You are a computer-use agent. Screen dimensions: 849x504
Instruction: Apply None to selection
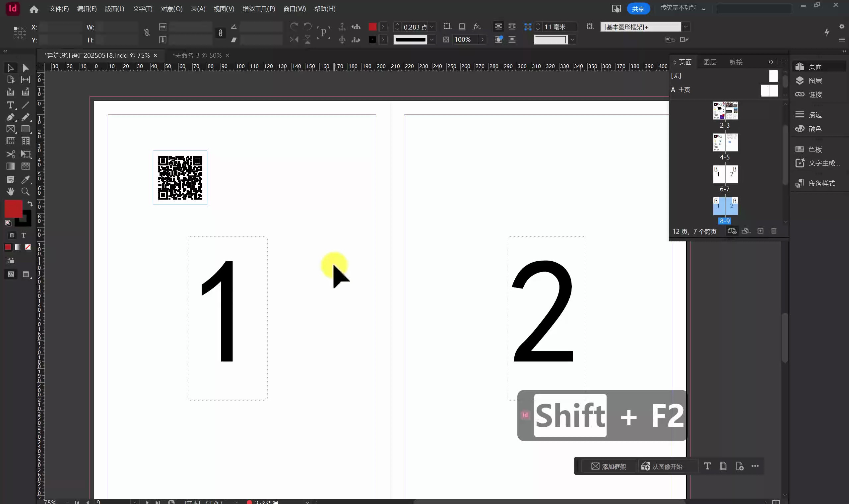[x=28, y=247]
